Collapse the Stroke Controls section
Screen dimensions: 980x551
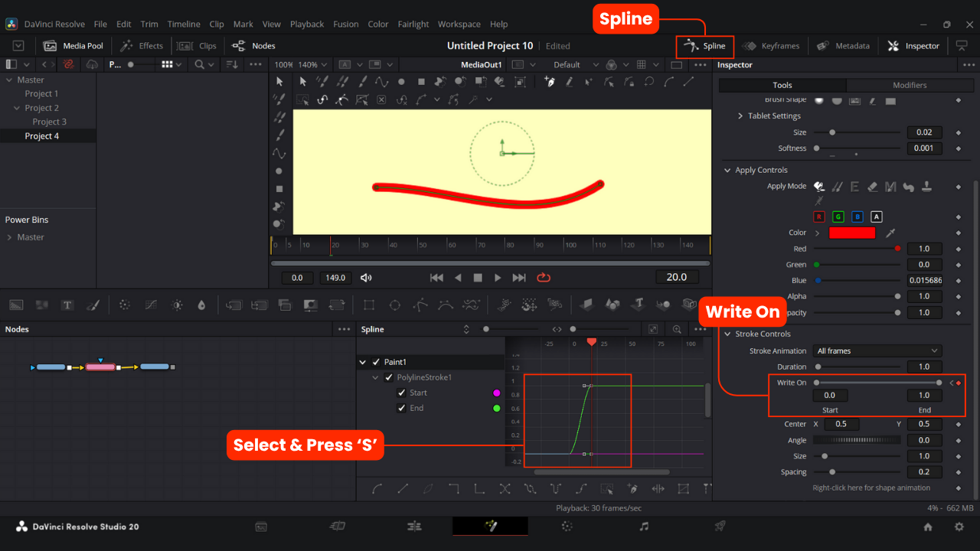point(727,334)
